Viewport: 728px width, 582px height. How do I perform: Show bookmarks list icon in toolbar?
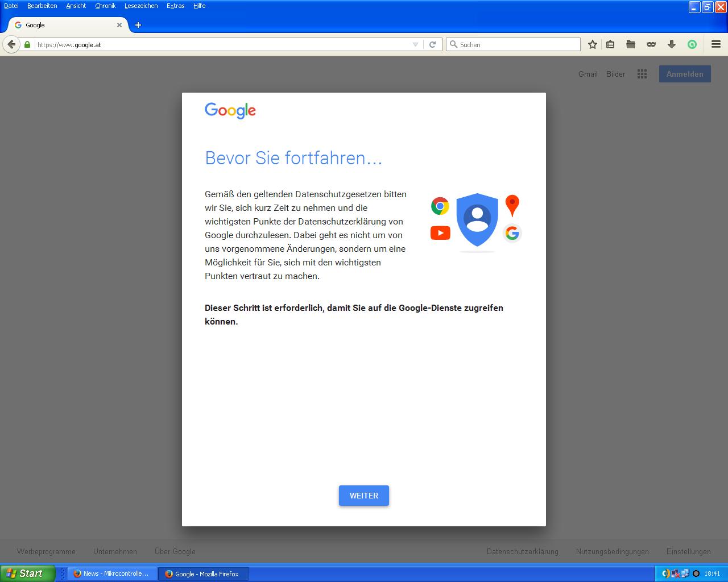tap(610, 44)
